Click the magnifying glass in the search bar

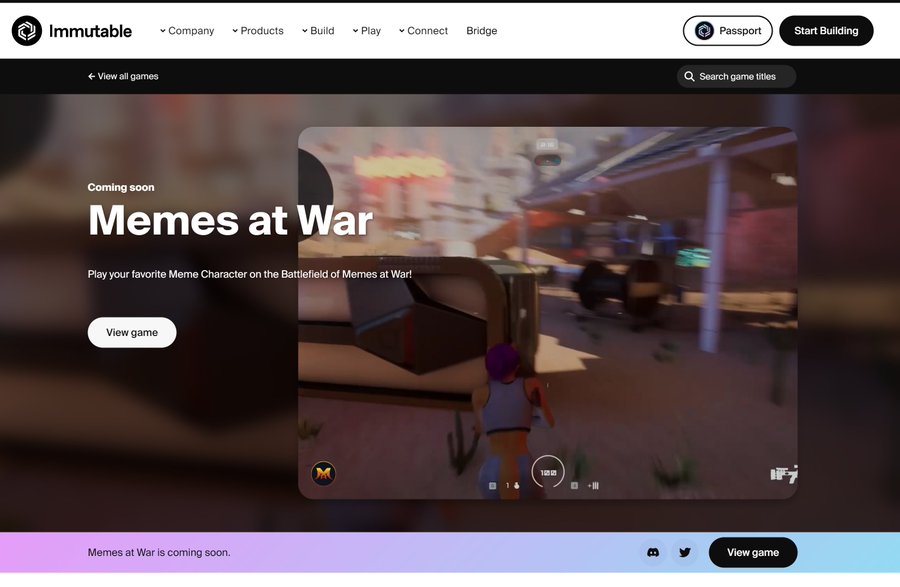click(689, 76)
